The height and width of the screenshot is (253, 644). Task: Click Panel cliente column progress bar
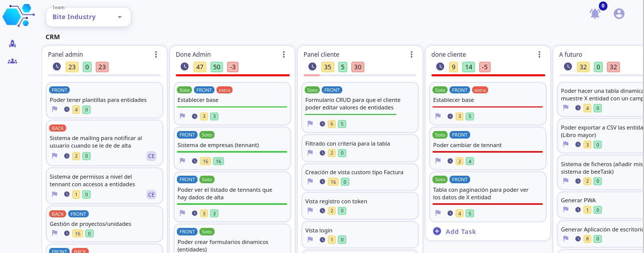(360, 75)
